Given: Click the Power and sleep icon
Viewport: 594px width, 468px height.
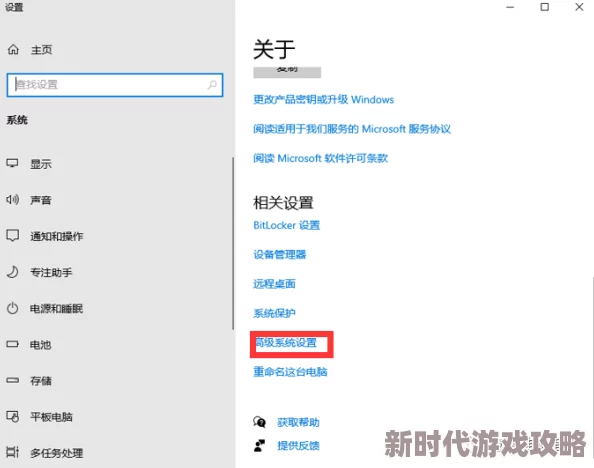Looking at the screenshot, I should click(x=12, y=308).
